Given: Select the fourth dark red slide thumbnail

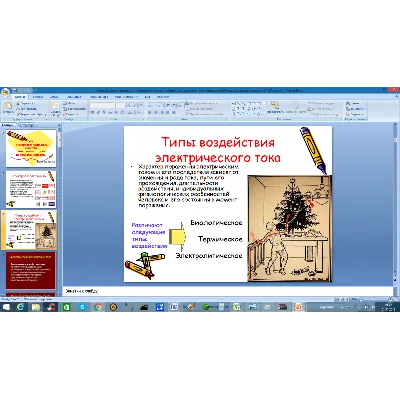Looking at the screenshot, I should coord(31,270).
